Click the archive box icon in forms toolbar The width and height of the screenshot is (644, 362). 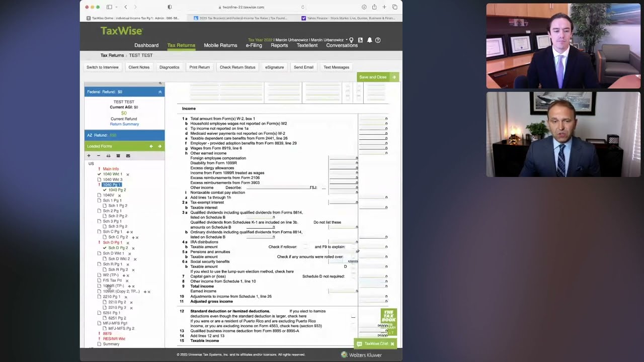tap(118, 156)
